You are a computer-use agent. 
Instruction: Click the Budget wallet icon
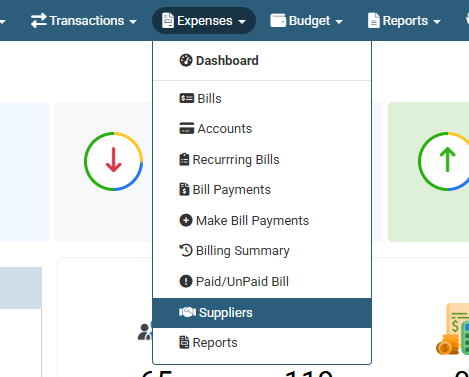pyautogui.click(x=278, y=21)
